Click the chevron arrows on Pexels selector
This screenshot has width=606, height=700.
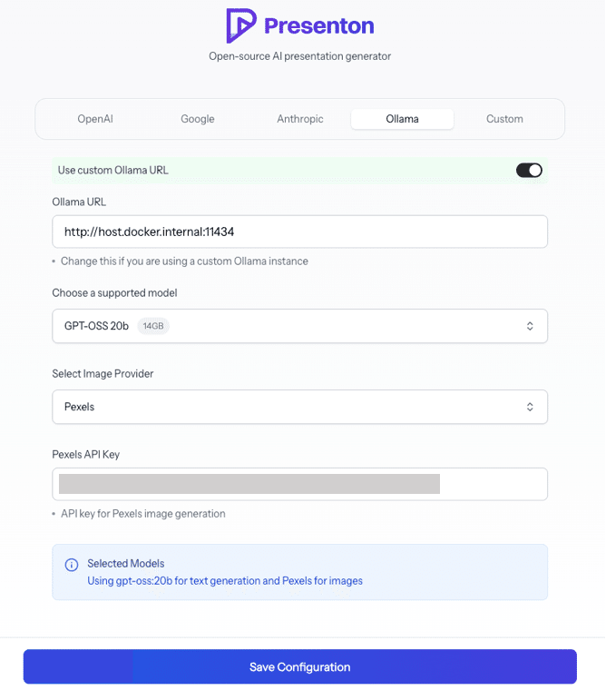coord(530,407)
